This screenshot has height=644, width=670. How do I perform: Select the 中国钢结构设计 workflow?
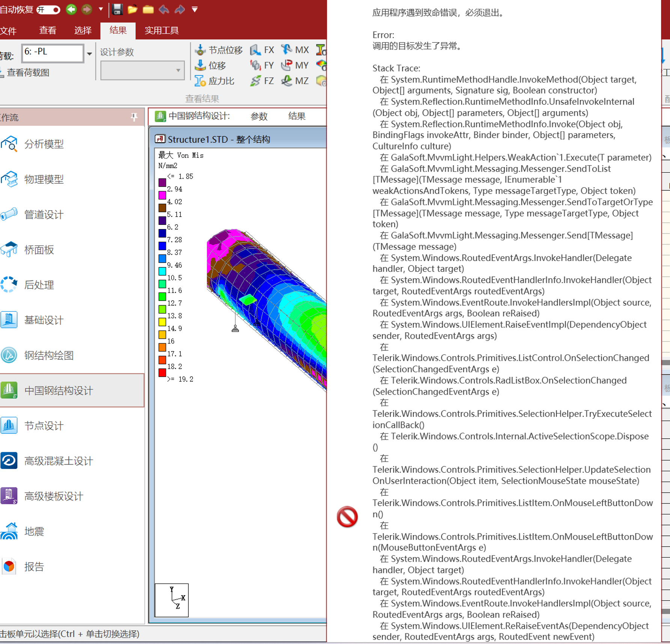[x=72, y=391]
